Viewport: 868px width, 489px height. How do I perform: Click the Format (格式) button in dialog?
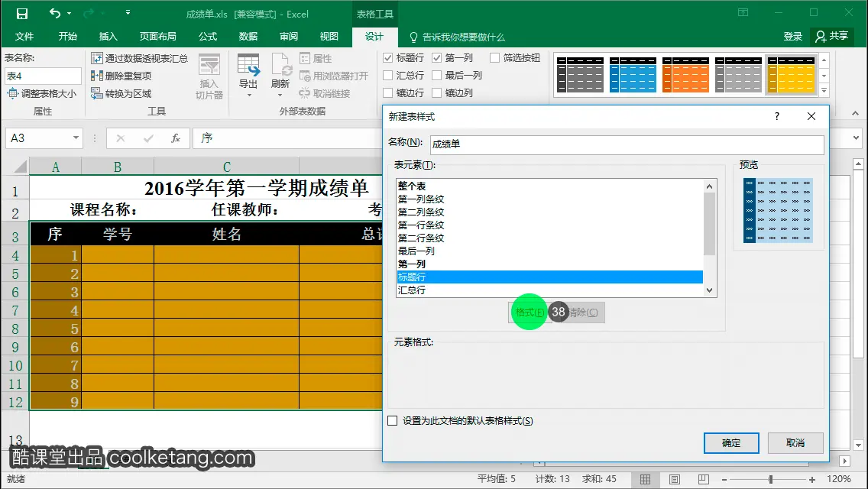pyautogui.click(x=530, y=313)
